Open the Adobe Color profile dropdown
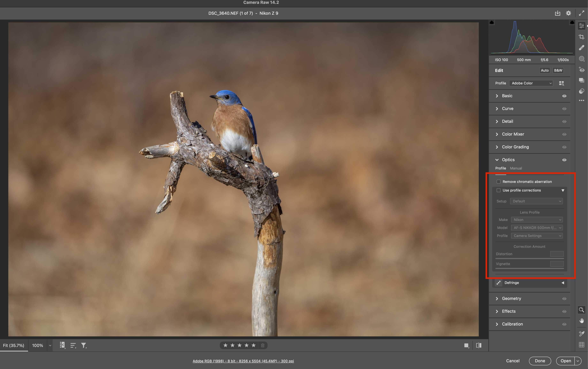Screen dimensions: 588x369 (531, 83)
